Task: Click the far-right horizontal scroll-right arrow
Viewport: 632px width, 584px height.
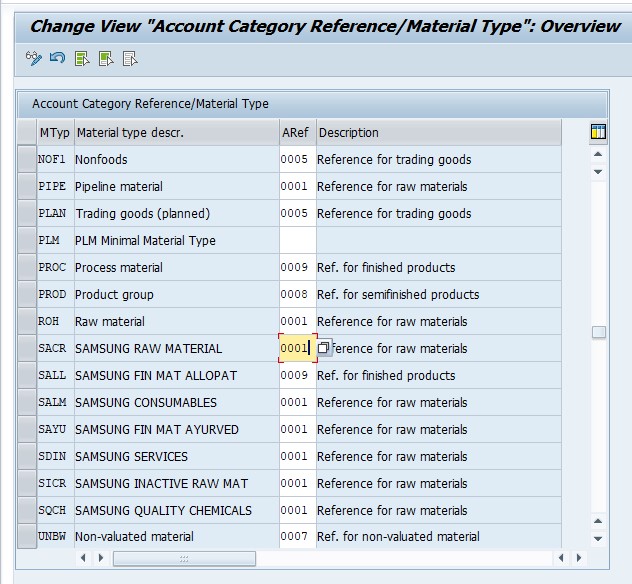Action: coord(579,558)
